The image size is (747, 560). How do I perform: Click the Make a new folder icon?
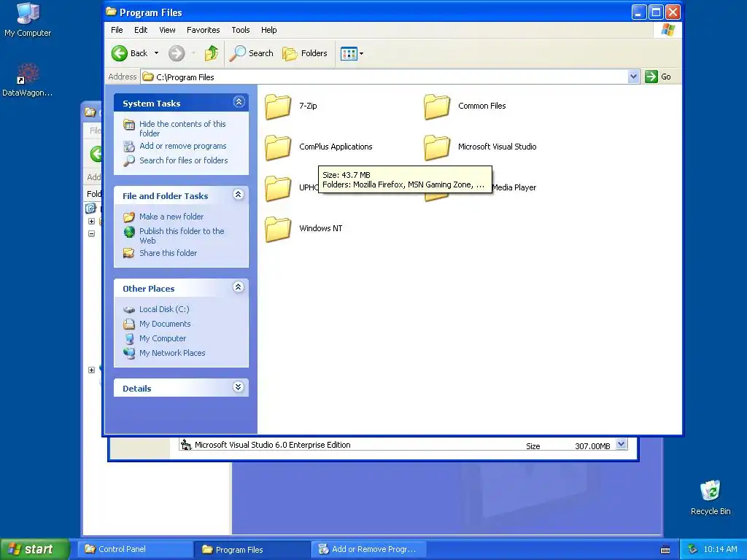[129, 217]
